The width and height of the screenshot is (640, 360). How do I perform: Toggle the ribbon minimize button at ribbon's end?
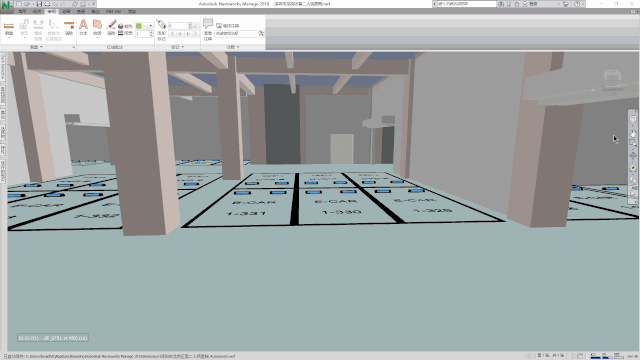633,11
